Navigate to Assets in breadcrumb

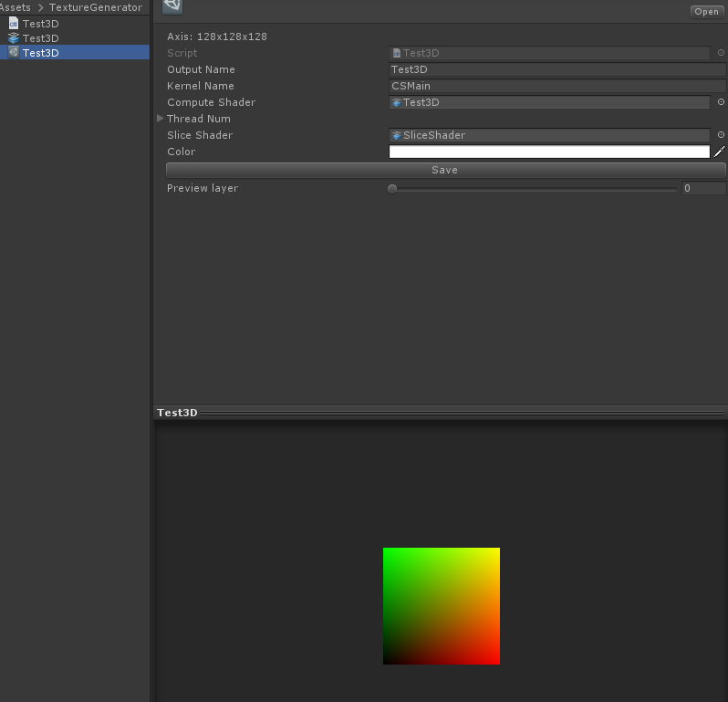(x=15, y=7)
